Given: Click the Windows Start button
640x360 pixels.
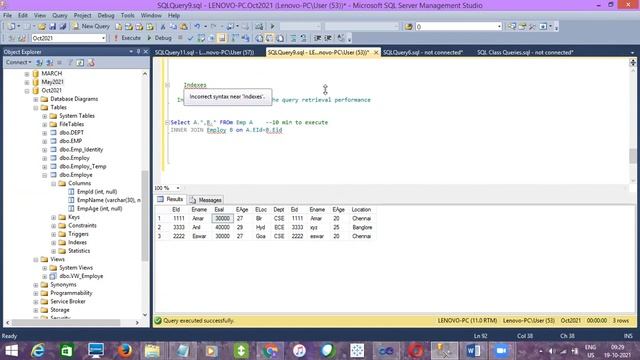Looking at the screenshot, I should click(x=11, y=351).
